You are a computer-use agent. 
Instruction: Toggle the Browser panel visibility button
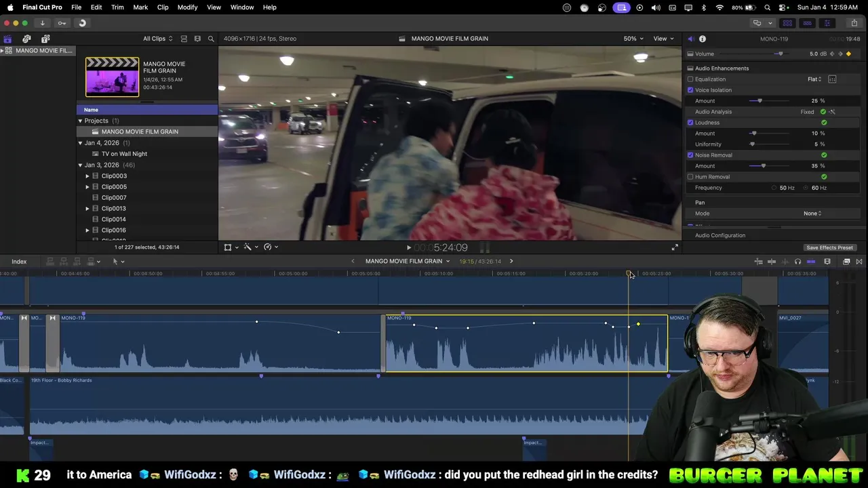pyautogui.click(x=787, y=23)
